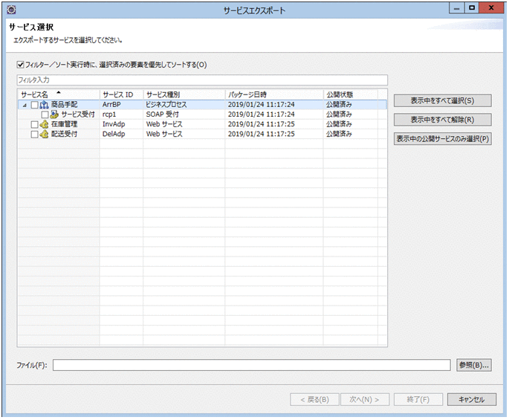Click the DelAdp service ID cell

pos(114,134)
